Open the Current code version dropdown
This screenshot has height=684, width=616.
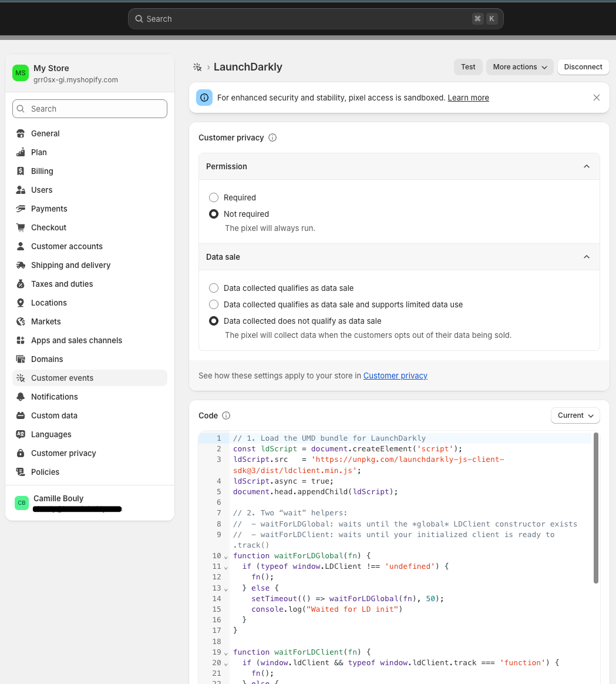575,415
